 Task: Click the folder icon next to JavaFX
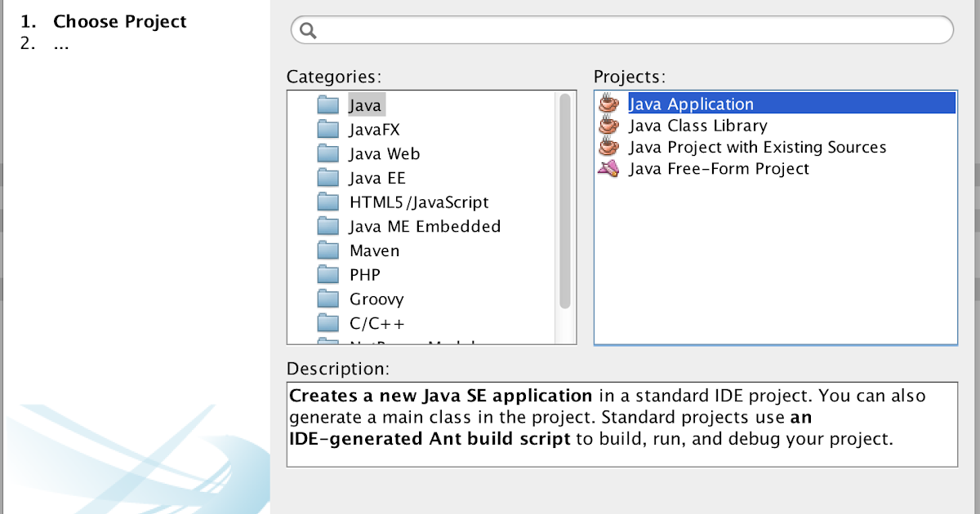(x=327, y=129)
